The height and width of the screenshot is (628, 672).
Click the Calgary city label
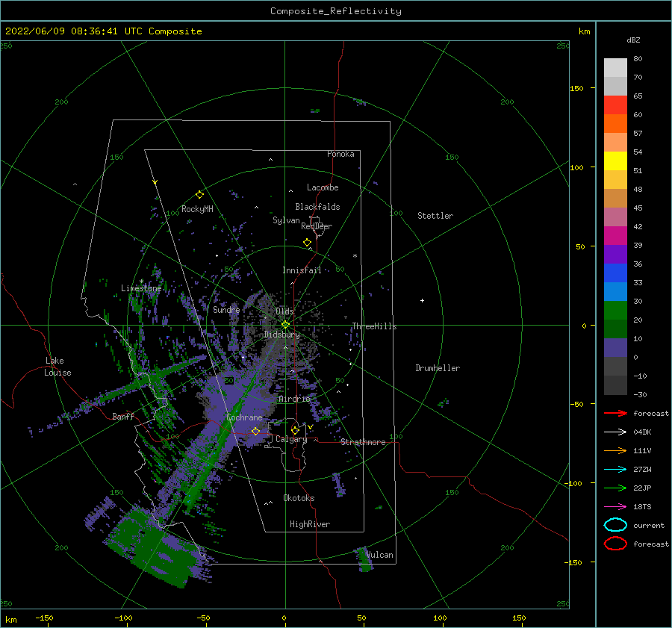click(x=291, y=439)
